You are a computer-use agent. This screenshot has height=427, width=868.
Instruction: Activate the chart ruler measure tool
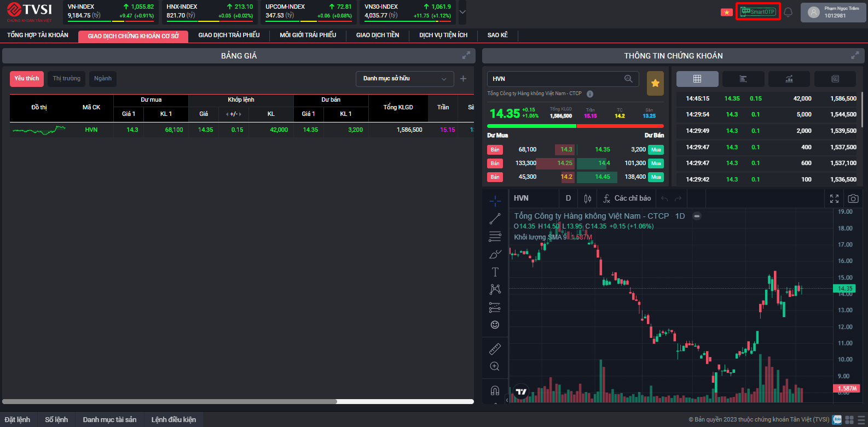click(x=495, y=349)
